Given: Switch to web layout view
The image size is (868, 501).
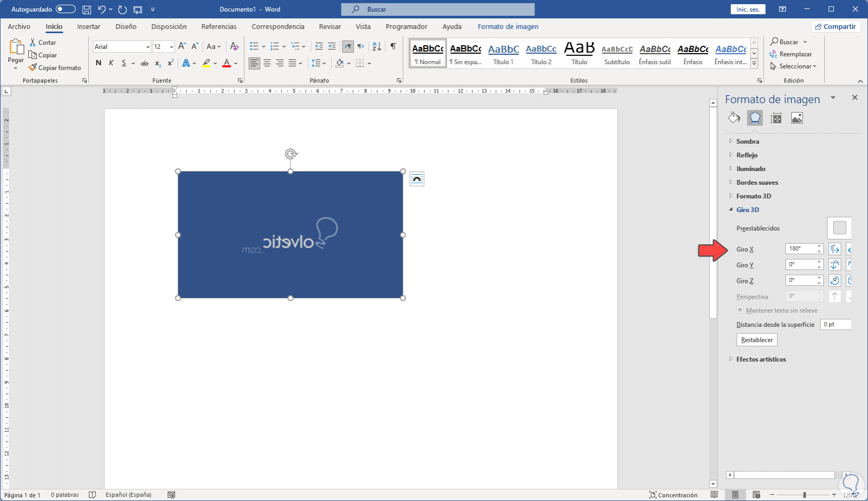Looking at the screenshot, I should 756,495.
